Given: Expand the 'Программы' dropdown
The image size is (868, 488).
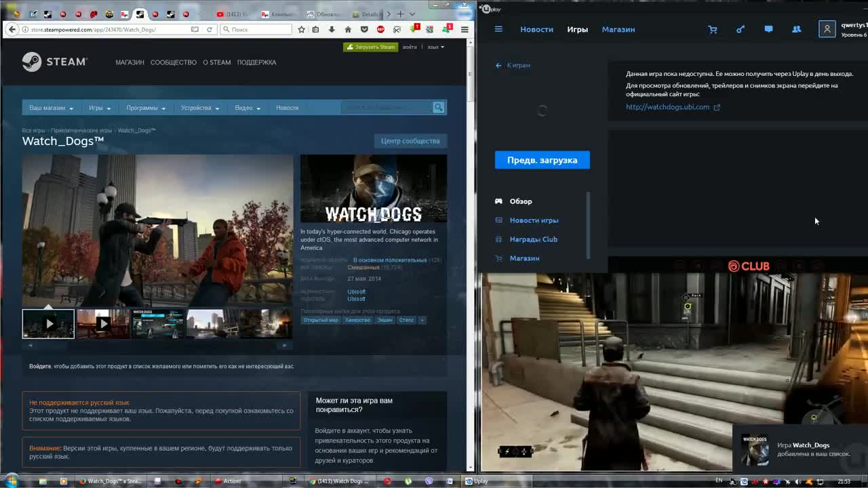Looking at the screenshot, I should 146,108.
